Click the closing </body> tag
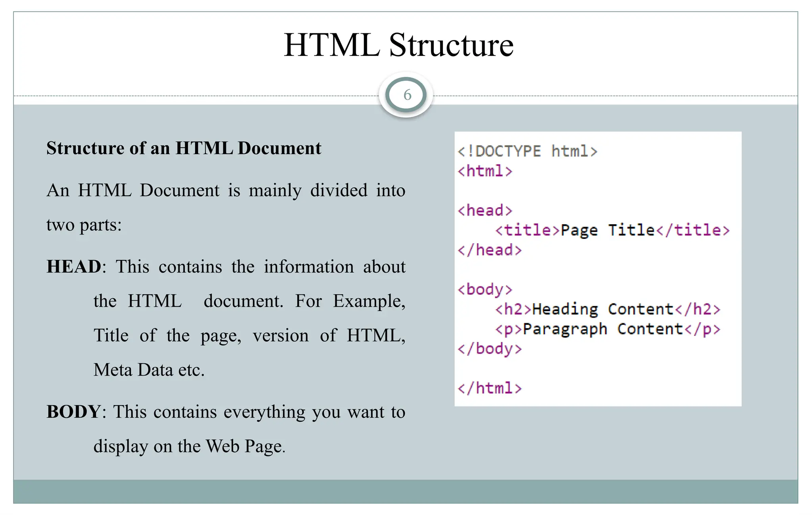 click(x=490, y=349)
